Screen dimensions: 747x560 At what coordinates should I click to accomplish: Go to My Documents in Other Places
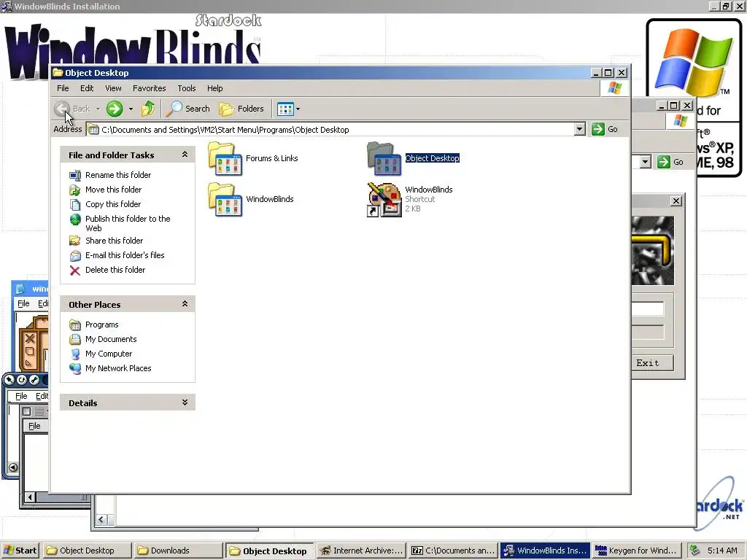click(111, 339)
